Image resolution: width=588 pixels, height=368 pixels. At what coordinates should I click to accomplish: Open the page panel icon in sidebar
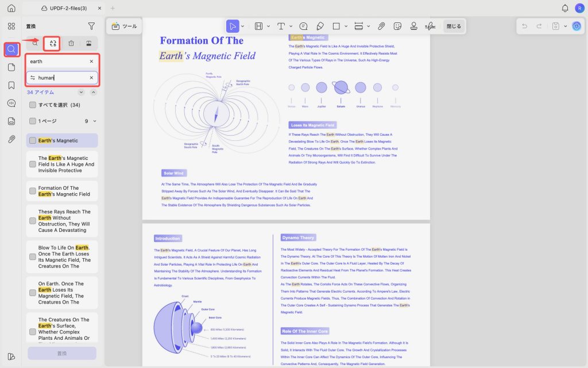11,67
